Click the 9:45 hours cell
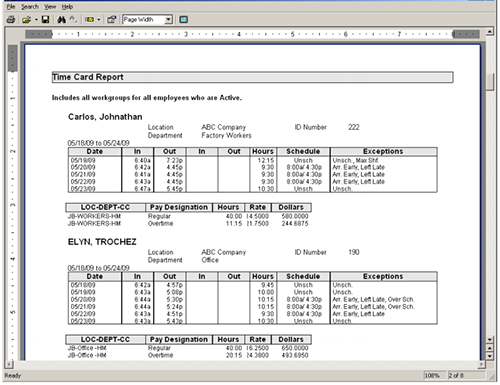The image size is (500, 385). pyautogui.click(x=268, y=285)
